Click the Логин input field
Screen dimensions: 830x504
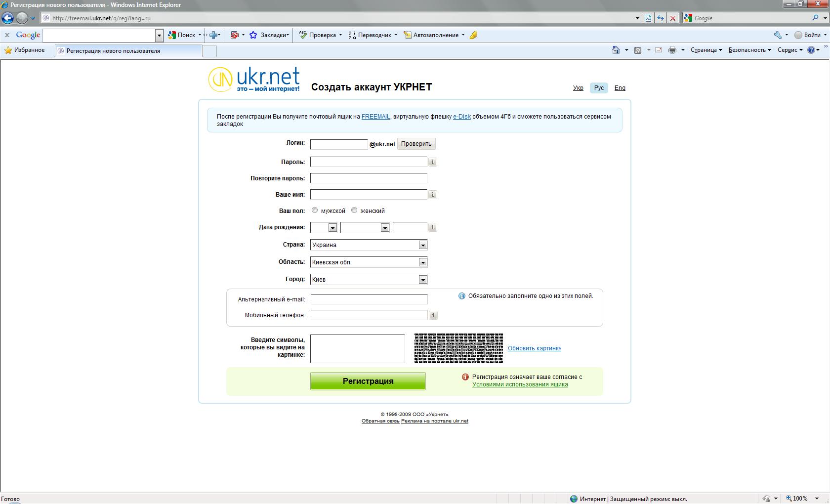point(339,144)
